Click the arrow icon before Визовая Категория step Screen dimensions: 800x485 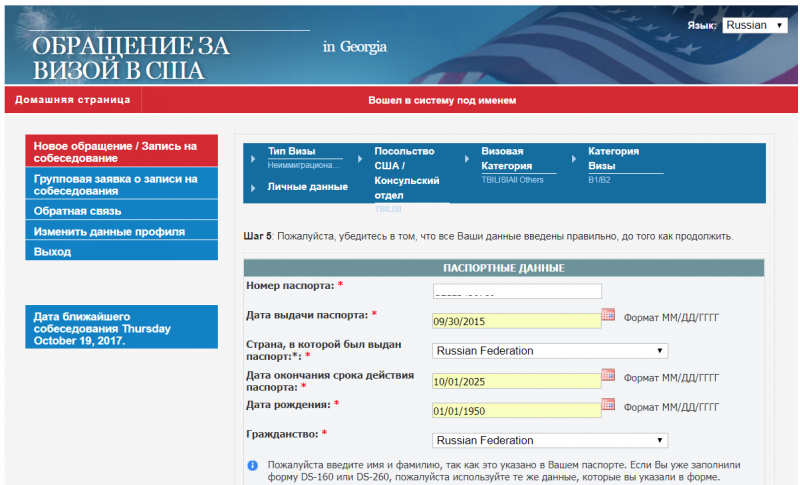click(x=466, y=159)
